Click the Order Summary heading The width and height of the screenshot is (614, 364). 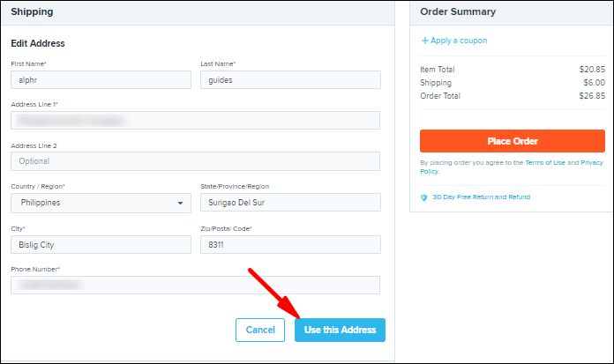coord(458,12)
